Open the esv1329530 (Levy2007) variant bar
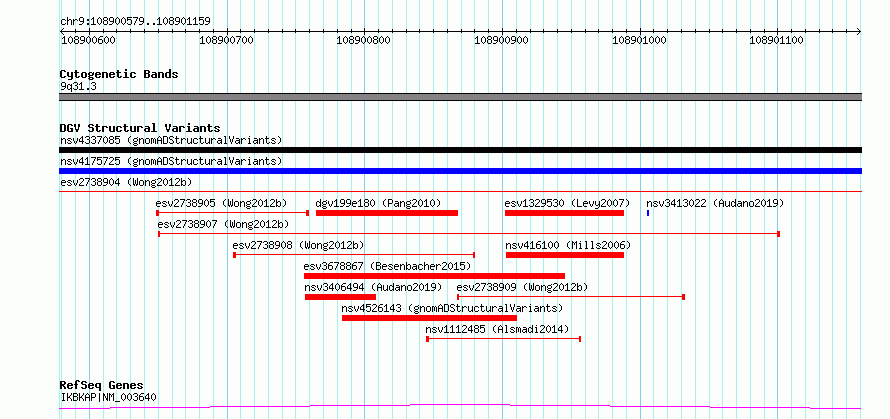Image resolution: width=890 pixels, height=419 pixels. coord(564,213)
